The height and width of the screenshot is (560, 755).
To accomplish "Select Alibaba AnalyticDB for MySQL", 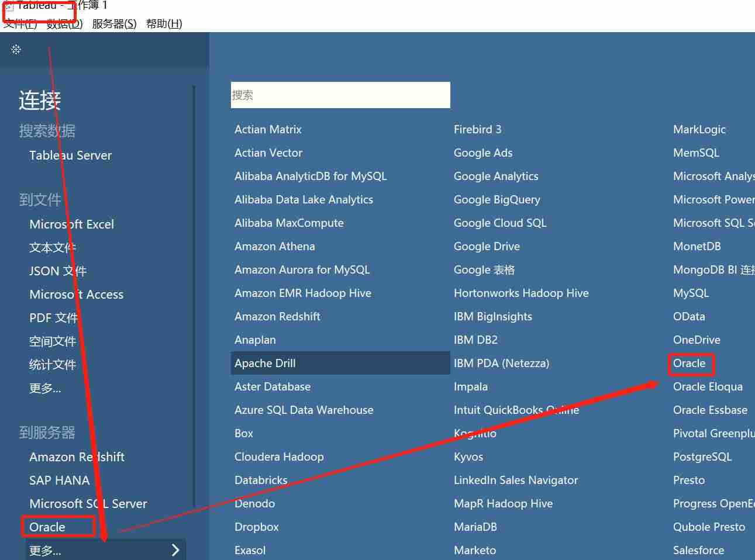I will click(x=311, y=176).
